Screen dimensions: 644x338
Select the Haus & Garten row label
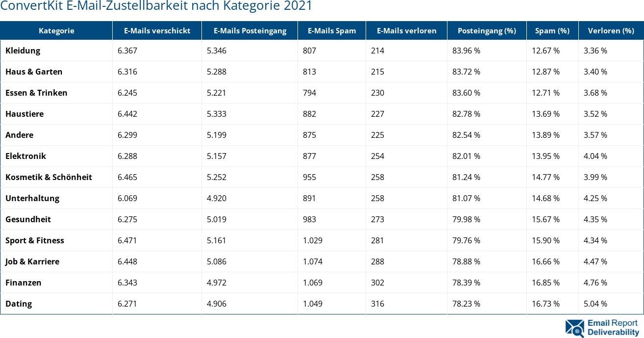[x=34, y=72]
